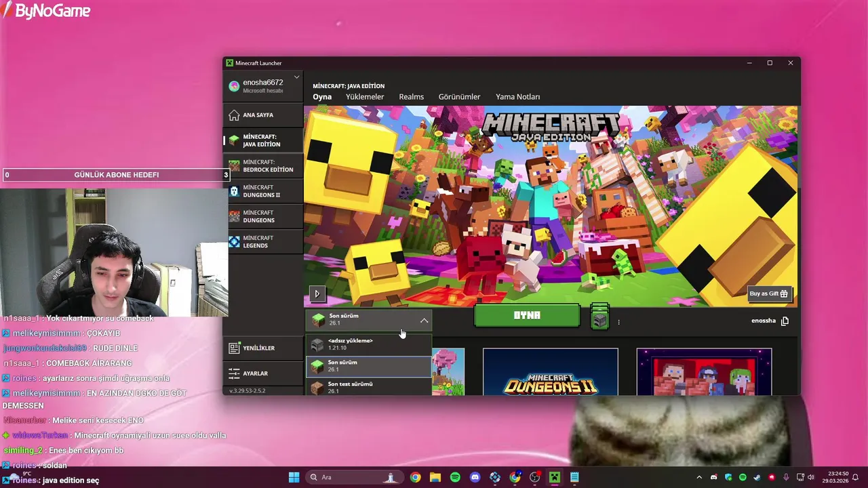Collapse the Son sürüm version dropdown
Screen dimensions: 868x488
(424, 320)
